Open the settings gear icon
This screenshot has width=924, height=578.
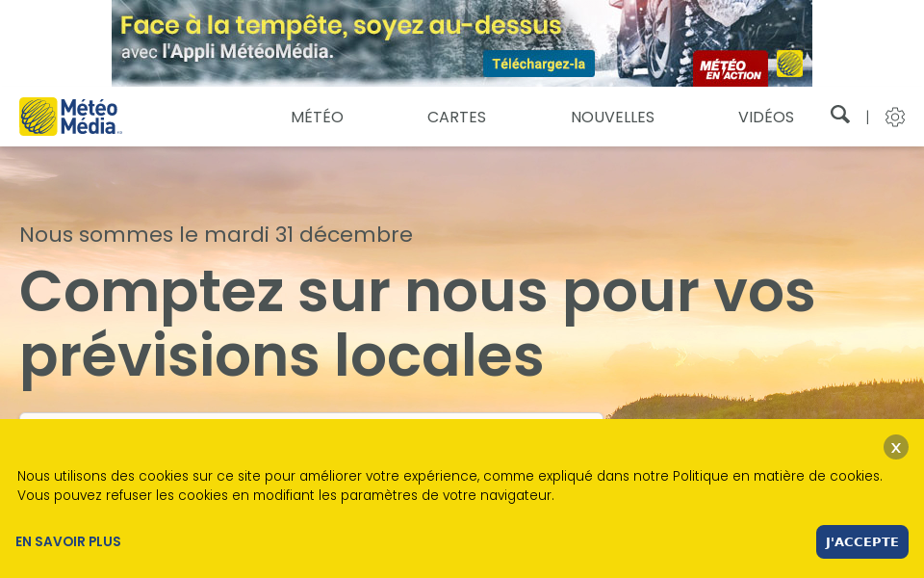point(894,117)
